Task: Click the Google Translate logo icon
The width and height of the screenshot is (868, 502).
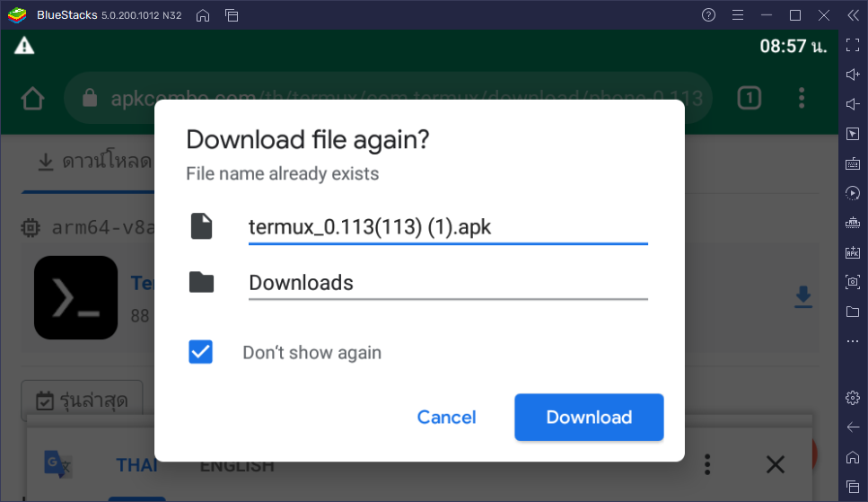Action: 58,463
